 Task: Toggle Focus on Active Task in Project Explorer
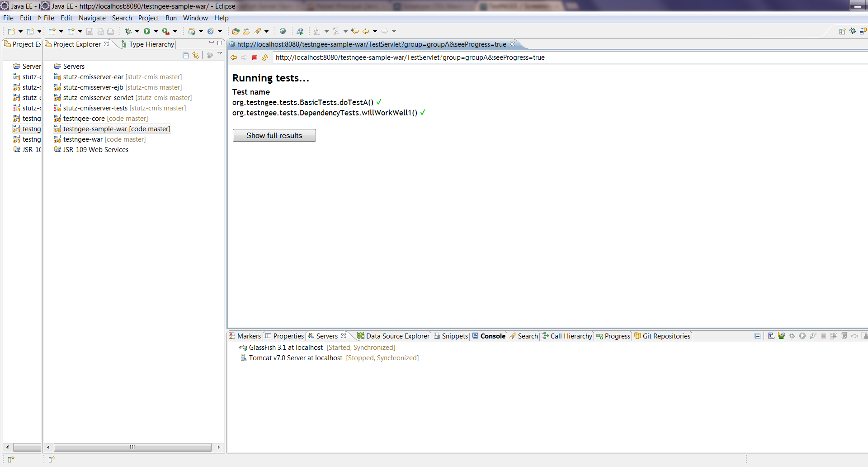[210, 55]
